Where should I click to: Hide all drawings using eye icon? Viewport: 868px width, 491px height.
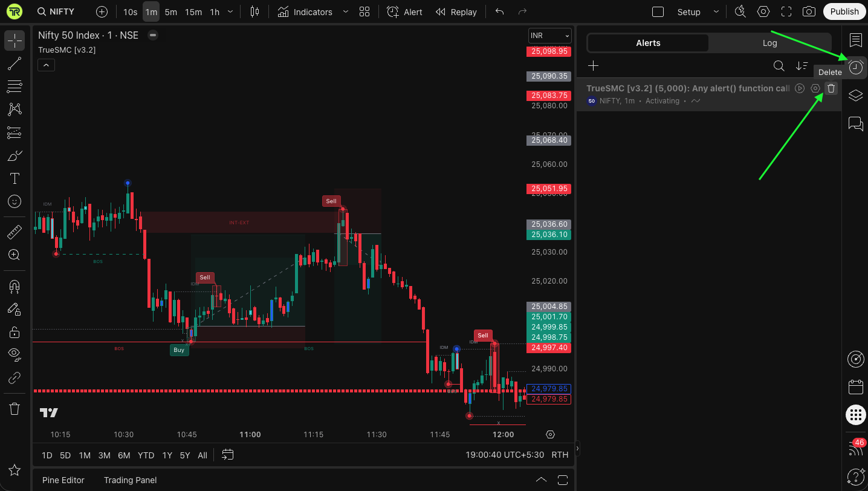15,354
